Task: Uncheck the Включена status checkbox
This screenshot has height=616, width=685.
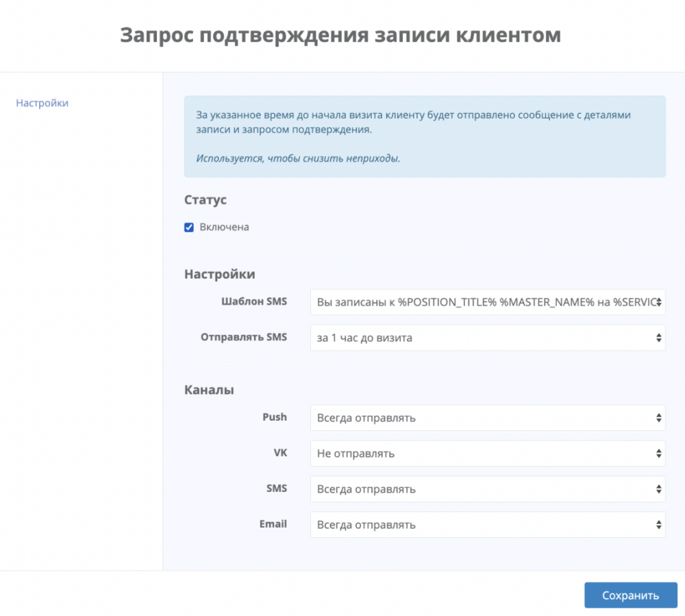Action: click(x=189, y=227)
